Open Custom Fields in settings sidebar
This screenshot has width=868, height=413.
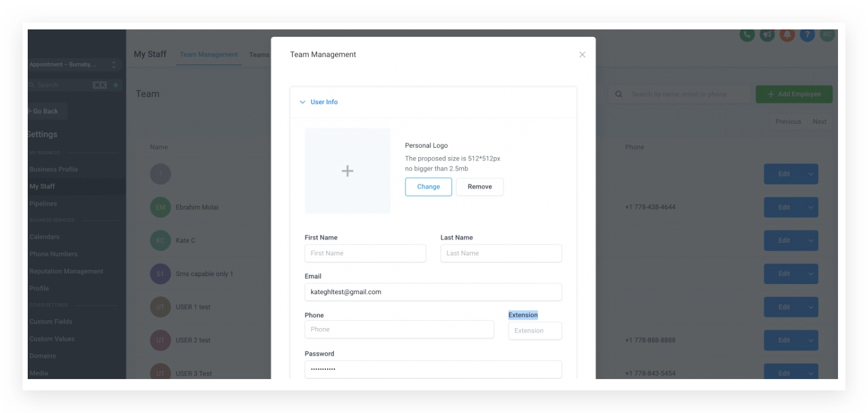pos(51,322)
